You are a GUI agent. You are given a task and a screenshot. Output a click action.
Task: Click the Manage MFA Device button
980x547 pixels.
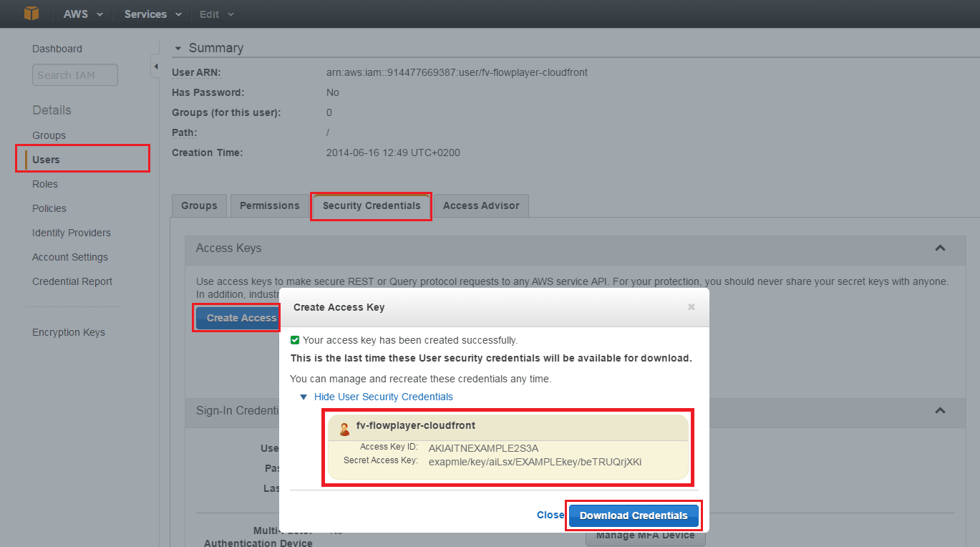(x=646, y=536)
